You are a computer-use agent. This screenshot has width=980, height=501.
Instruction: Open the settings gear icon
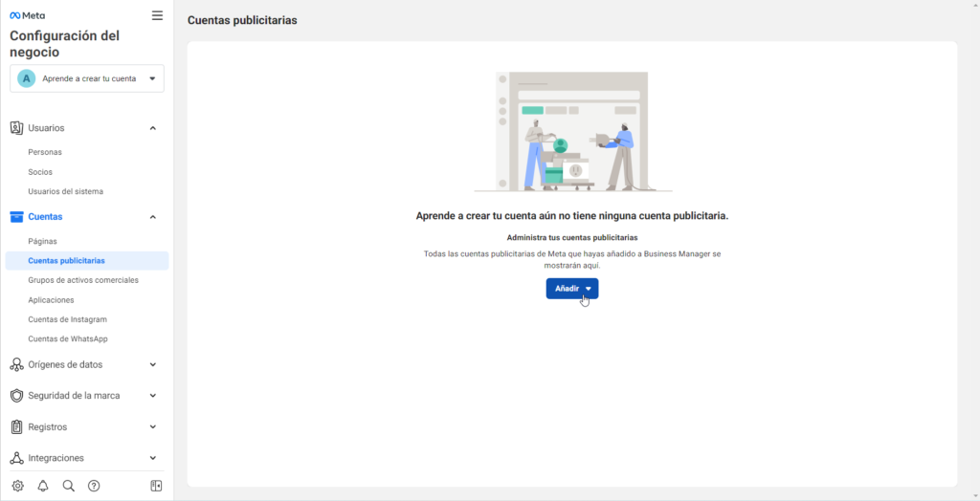pyautogui.click(x=17, y=486)
